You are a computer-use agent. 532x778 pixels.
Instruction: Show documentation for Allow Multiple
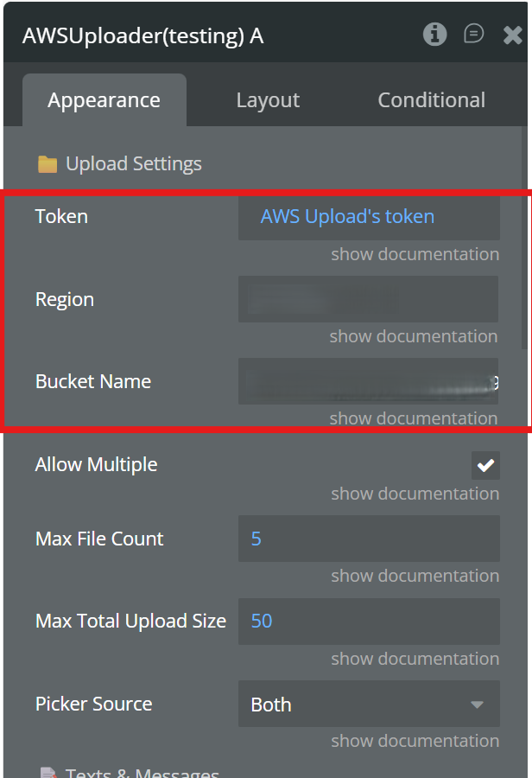415,494
